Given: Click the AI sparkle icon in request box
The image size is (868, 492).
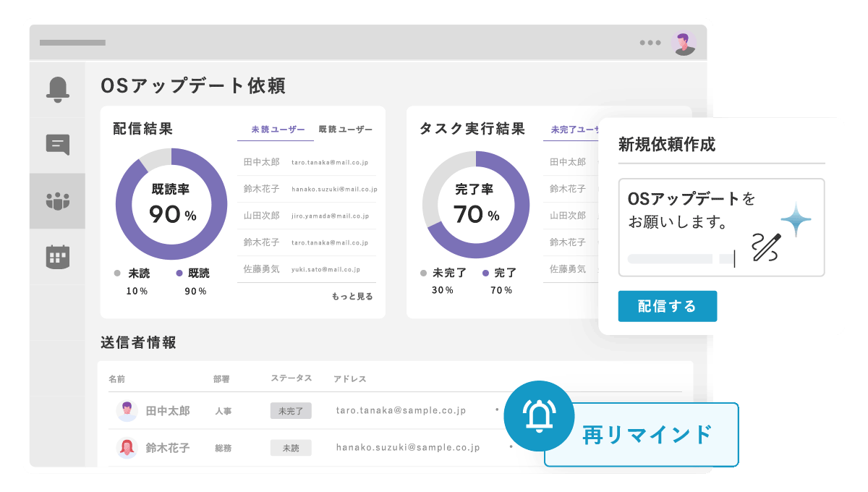Looking at the screenshot, I should coord(796,220).
